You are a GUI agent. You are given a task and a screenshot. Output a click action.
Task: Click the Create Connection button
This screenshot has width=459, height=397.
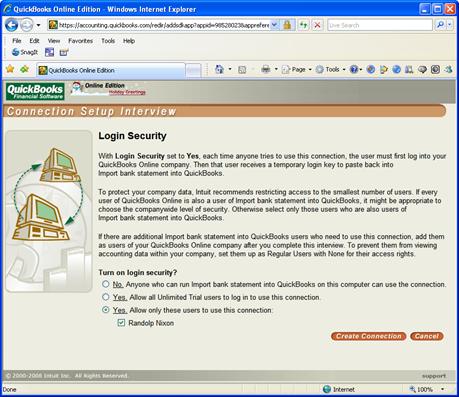tap(368, 336)
